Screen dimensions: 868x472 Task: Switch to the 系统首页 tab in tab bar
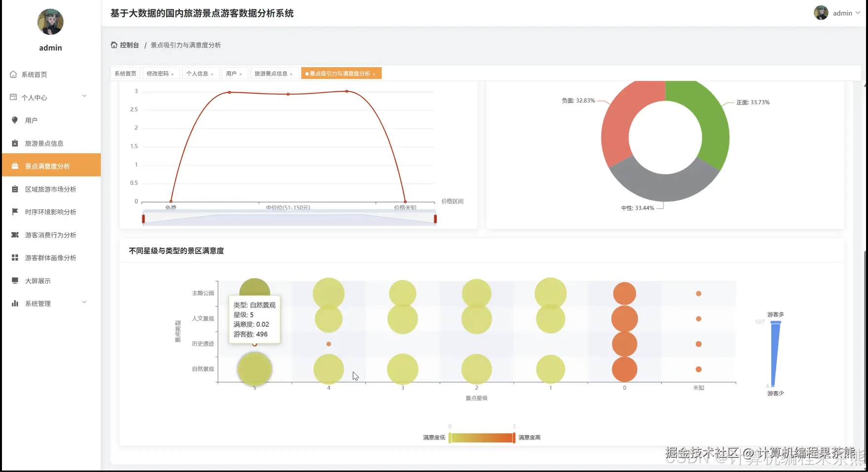tap(125, 73)
